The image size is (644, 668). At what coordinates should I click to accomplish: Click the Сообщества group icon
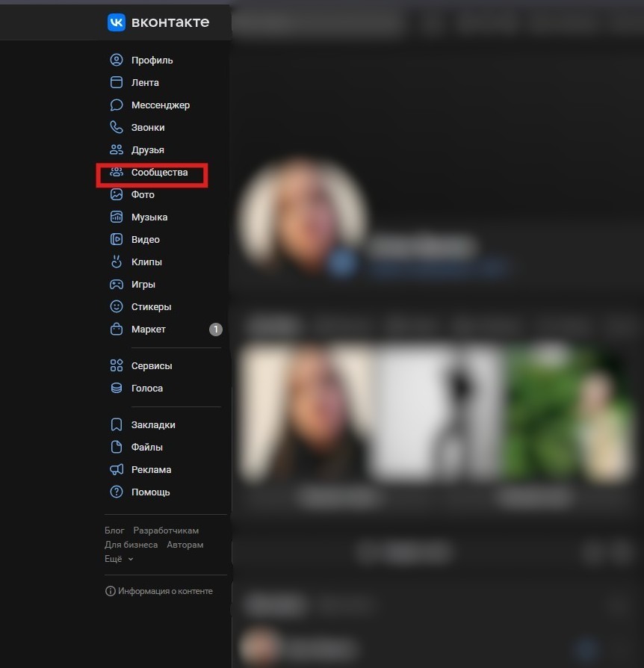click(x=117, y=172)
